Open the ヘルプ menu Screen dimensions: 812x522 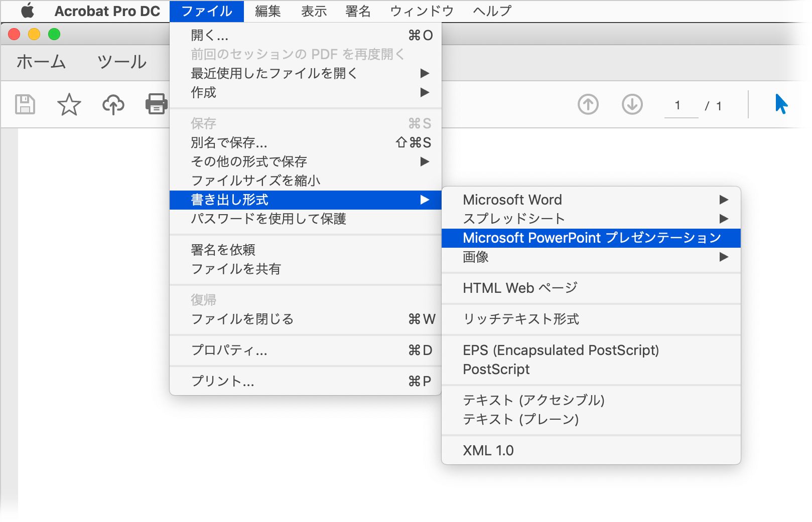click(x=492, y=11)
